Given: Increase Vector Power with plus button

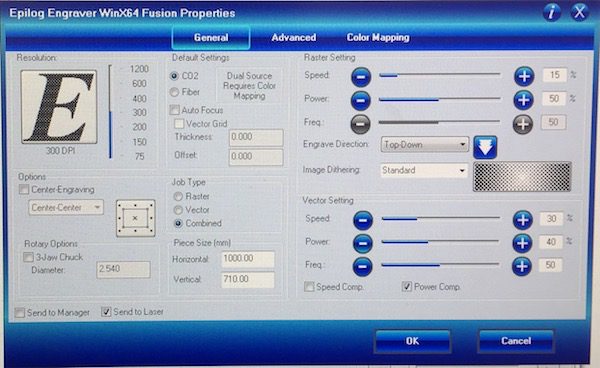Looking at the screenshot, I should [522, 243].
